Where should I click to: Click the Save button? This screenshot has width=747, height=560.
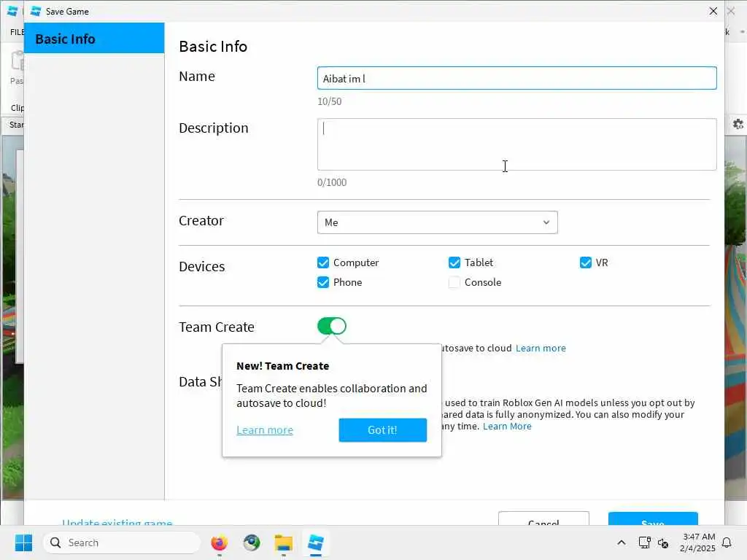[x=653, y=519]
